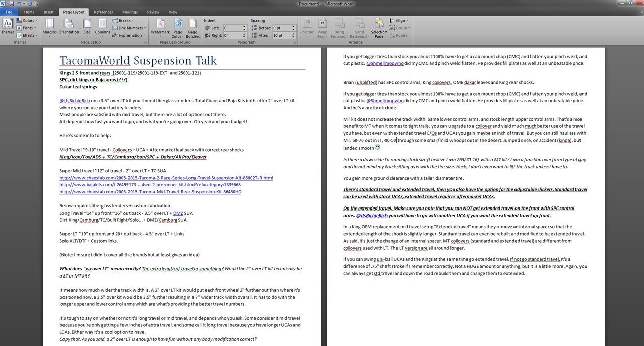The image size is (644, 346).
Task: Switch to the Insert tab
Action: [49, 12]
